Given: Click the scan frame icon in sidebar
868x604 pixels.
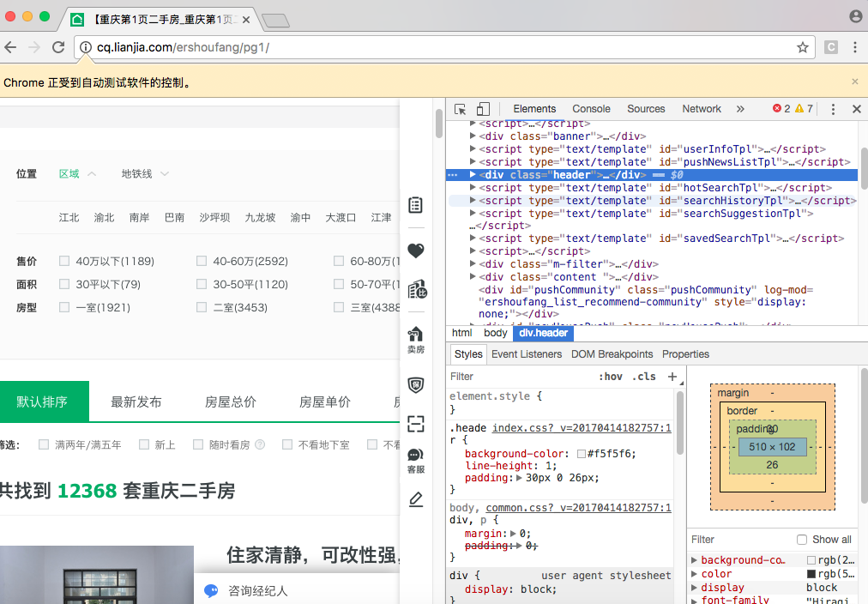Looking at the screenshot, I should [x=416, y=424].
